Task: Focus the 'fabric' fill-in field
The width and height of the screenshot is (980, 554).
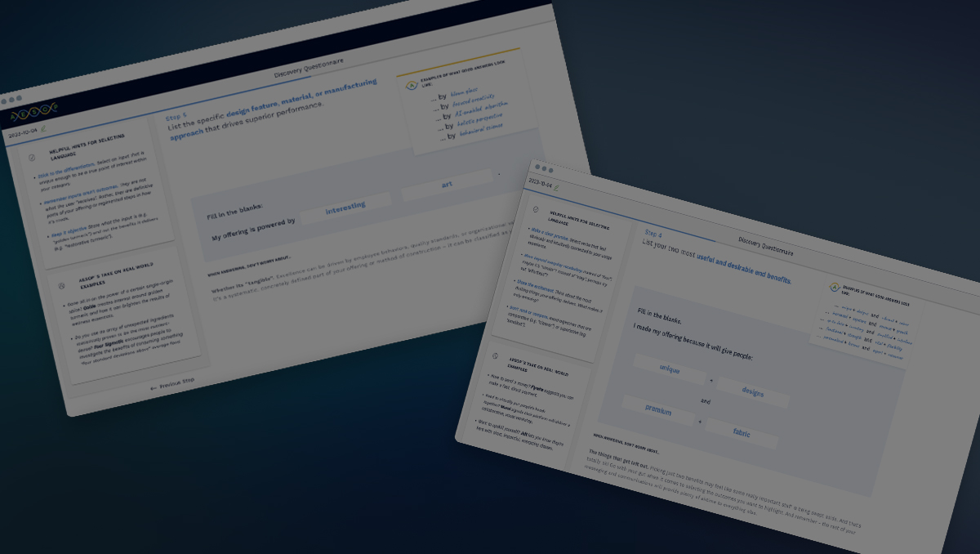Action: tap(741, 434)
